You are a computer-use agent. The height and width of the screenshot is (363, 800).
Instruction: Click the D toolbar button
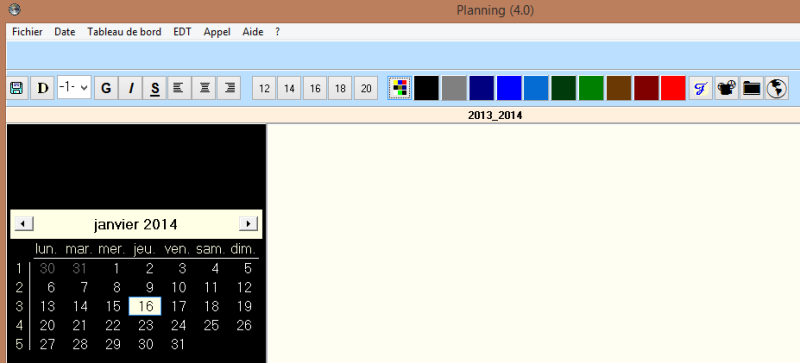click(43, 88)
